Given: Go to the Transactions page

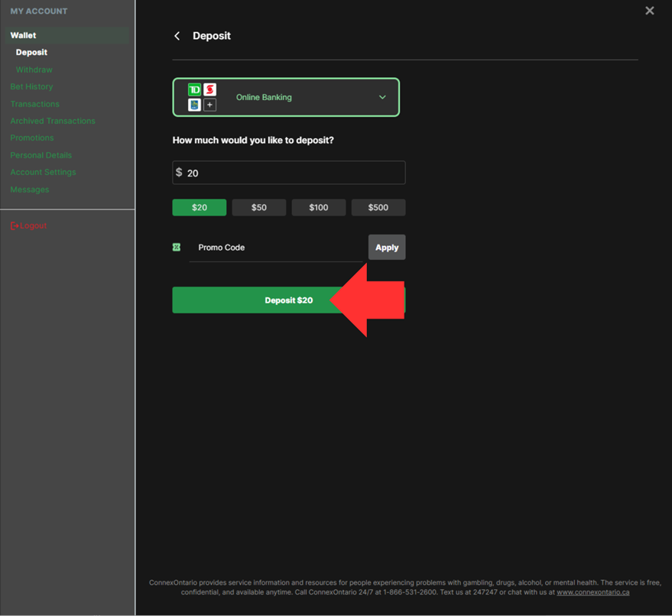Looking at the screenshot, I should (x=34, y=104).
